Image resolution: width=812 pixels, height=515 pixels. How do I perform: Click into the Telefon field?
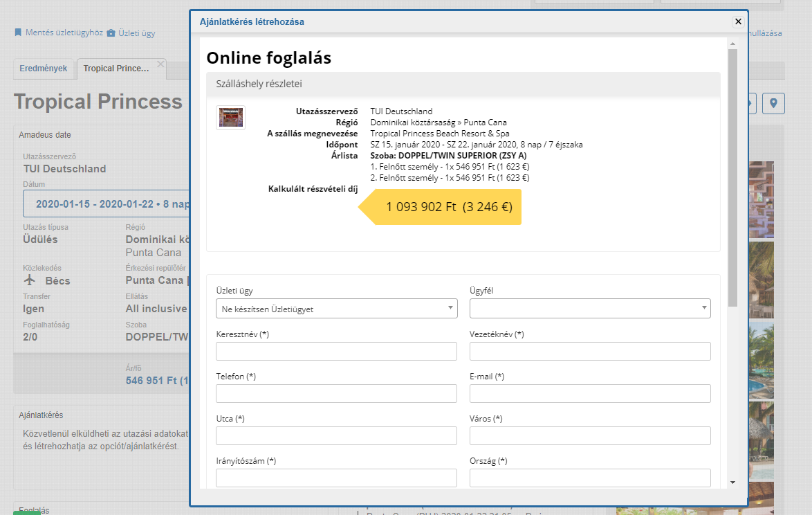point(337,393)
